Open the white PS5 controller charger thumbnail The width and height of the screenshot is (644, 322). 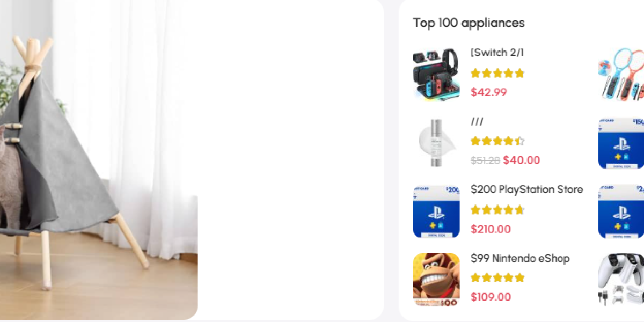[x=621, y=280]
